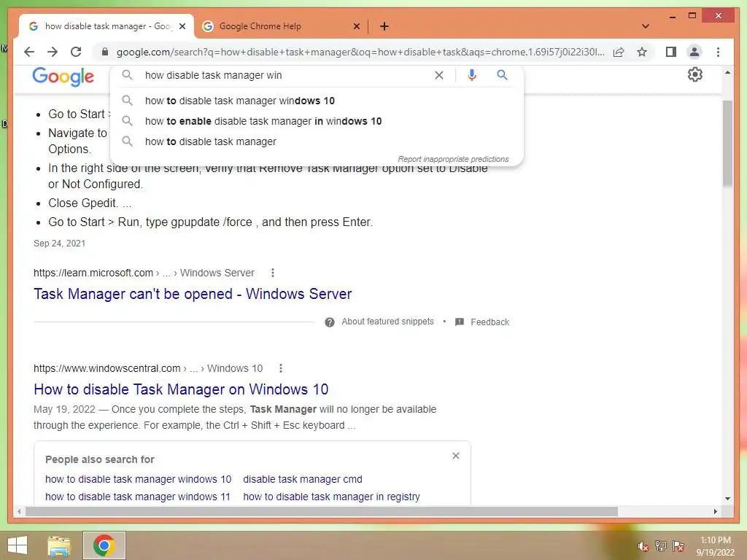Go forward in browser history
747x560 pixels.
pos(53,52)
